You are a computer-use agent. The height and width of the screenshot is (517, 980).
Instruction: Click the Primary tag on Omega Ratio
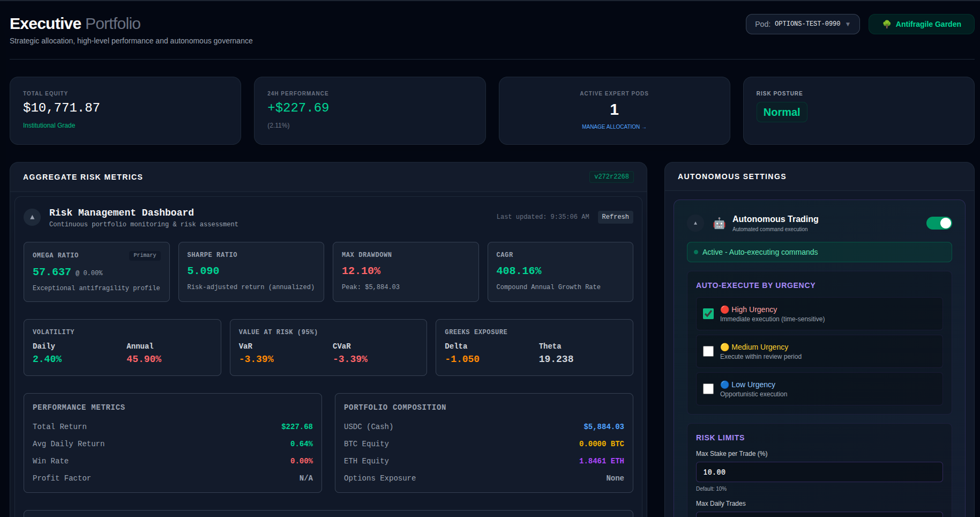145,255
